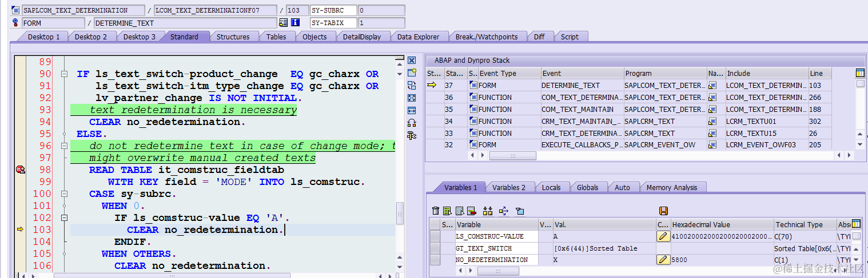
Task: Switch to the Variables 2 tab
Action: [508, 187]
